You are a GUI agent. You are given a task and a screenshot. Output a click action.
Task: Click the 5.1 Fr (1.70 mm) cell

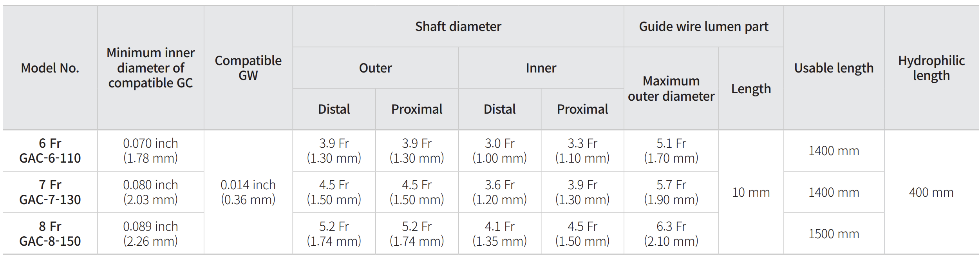click(671, 151)
